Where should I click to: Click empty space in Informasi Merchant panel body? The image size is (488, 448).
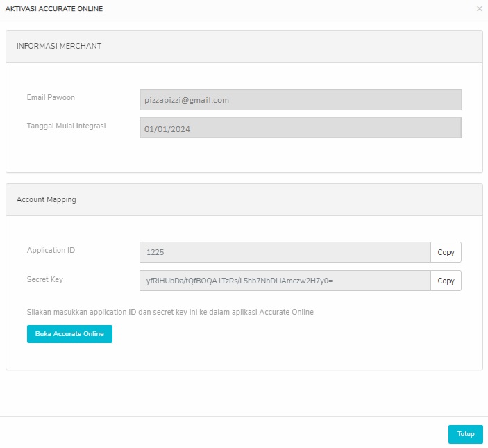click(244, 156)
